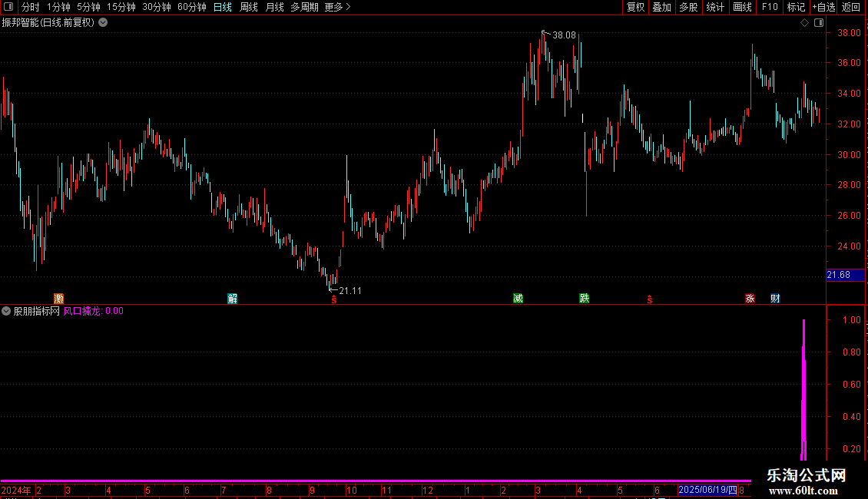Select the 1分钟 period
This screenshot has width=868, height=499.
(58, 7)
